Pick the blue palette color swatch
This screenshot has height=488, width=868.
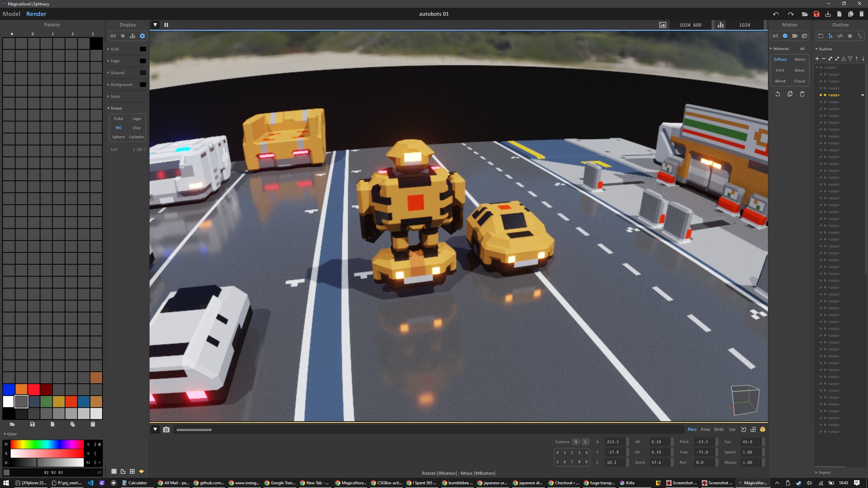pyautogui.click(x=8, y=389)
